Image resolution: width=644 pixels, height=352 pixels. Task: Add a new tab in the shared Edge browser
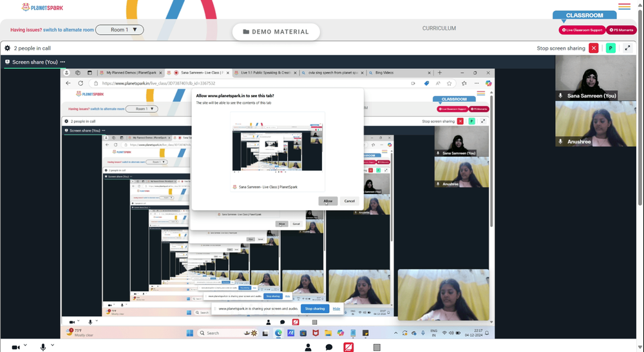point(439,73)
